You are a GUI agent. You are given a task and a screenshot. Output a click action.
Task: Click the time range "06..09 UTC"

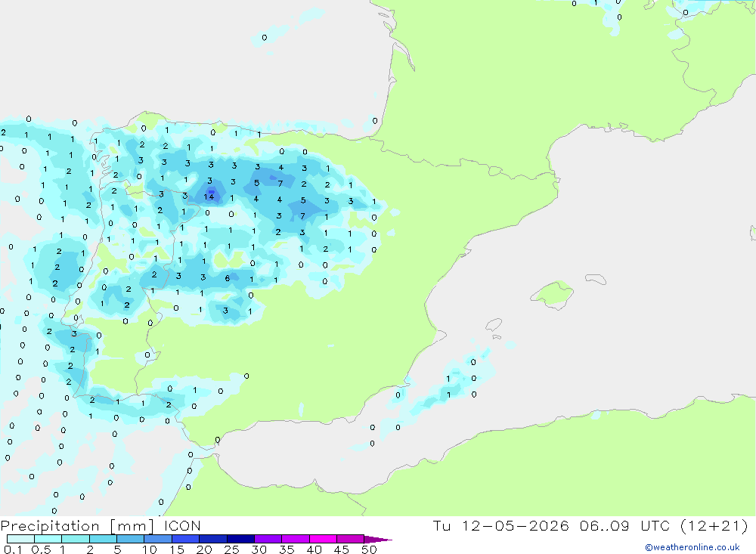point(625,525)
